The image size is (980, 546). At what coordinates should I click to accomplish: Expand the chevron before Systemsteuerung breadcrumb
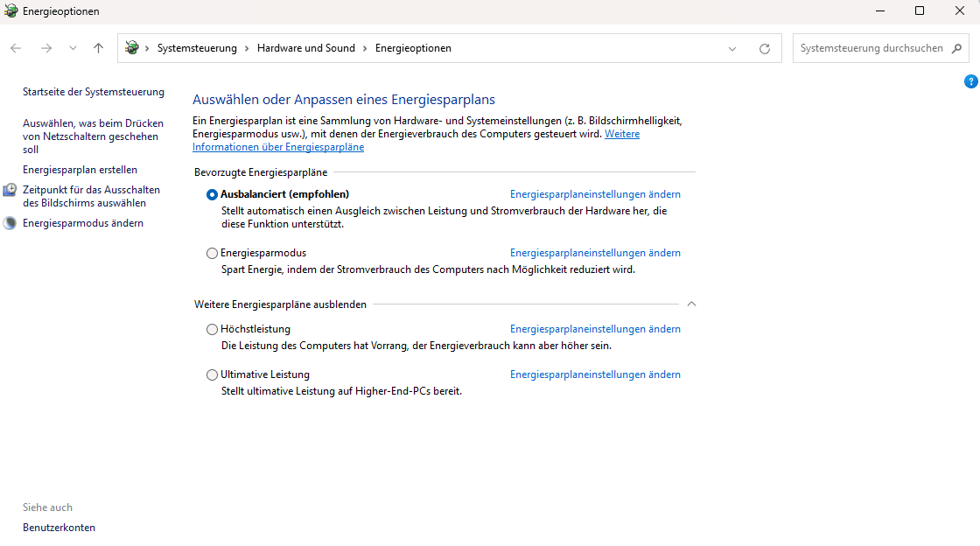coord(148,48)
